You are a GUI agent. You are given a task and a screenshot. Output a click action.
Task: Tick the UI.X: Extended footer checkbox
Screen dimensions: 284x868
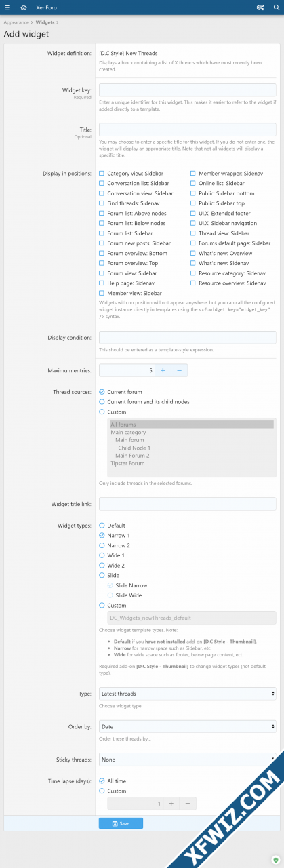pyautogui.click(x=193, y=214)
